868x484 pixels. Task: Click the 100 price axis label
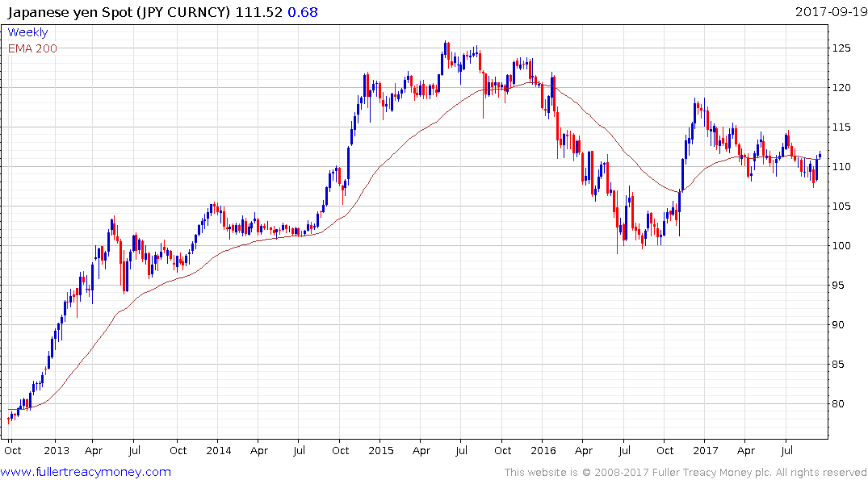[x=841, y=245]
